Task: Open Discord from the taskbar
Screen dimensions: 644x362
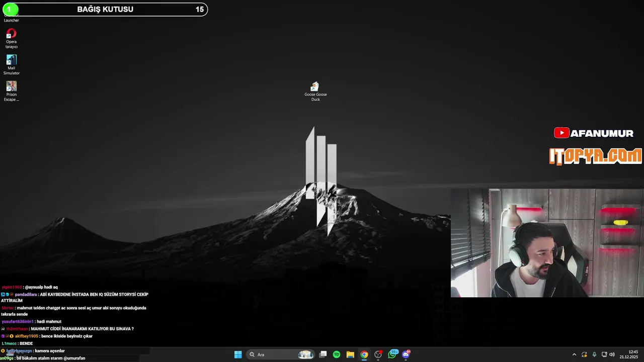Action: pyautogui.click(x=406, y=354)
